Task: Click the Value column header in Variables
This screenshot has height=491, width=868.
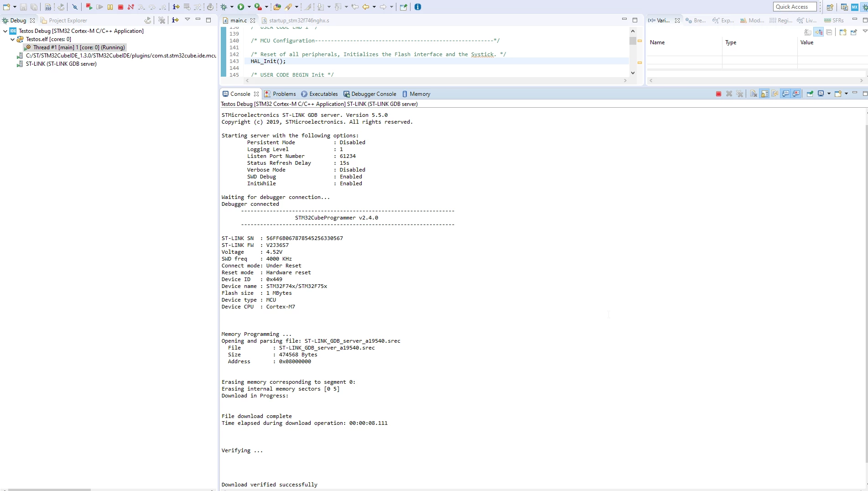Action: click(832, 42)
